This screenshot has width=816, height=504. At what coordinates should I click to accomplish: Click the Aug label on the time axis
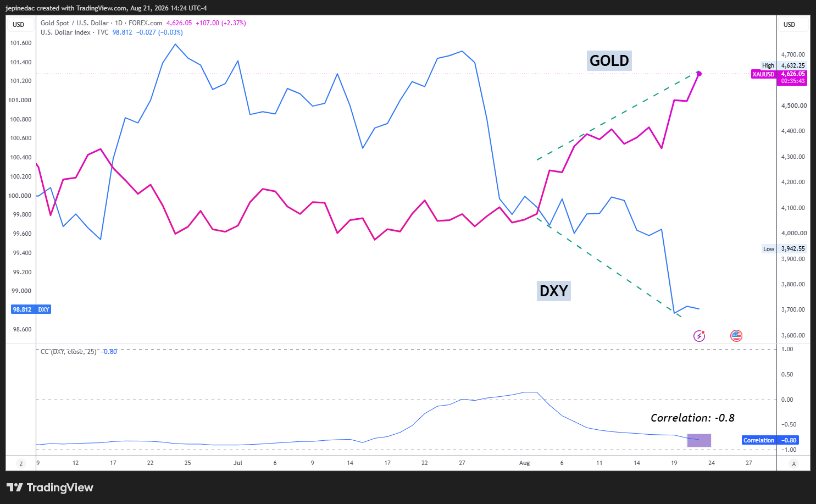(525, 463)
